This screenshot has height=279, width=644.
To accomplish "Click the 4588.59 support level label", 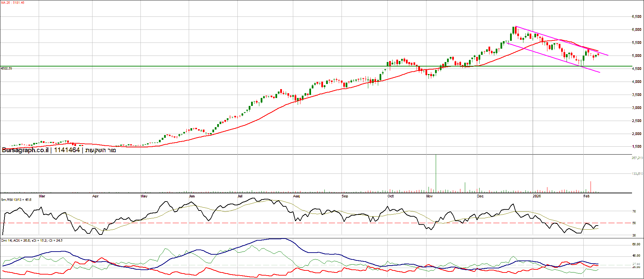I will pos(7,69).
